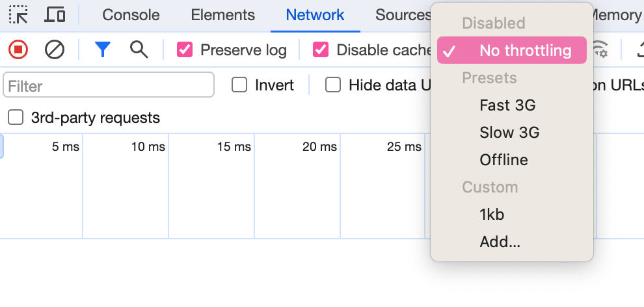Enable the 3rd-party requests checkbox

tap(15, 118)
